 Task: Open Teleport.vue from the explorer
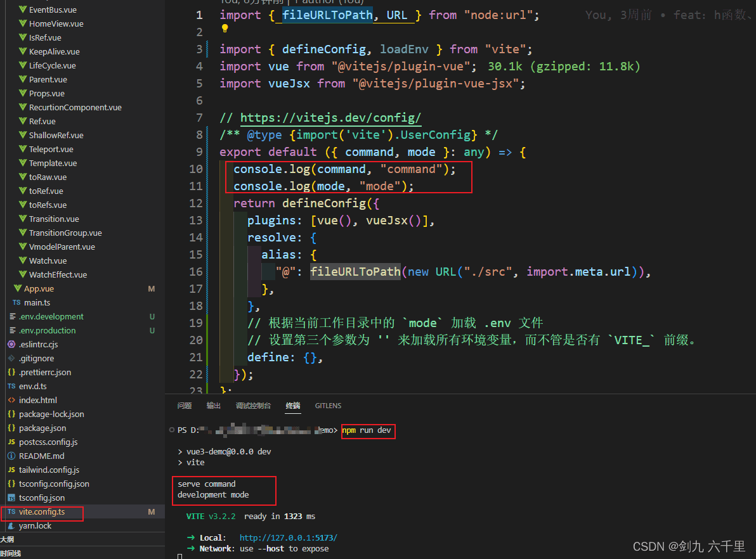tap(51, 150)
